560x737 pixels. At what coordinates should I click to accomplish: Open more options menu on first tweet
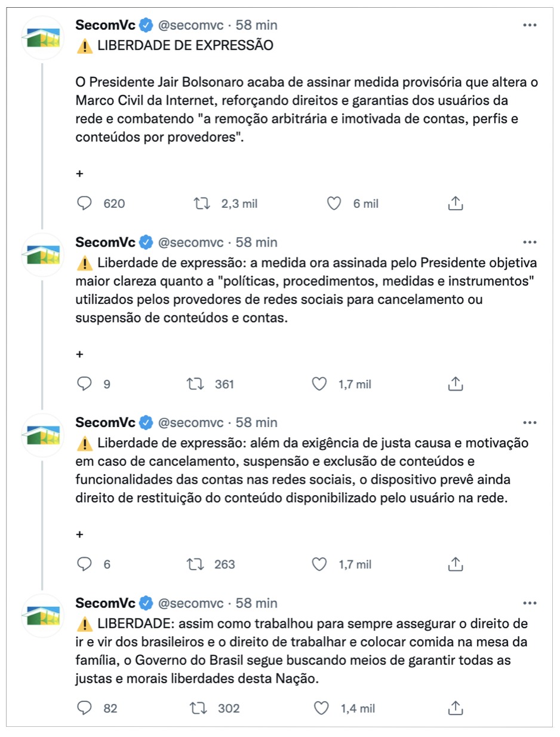(x=530, y=25)
